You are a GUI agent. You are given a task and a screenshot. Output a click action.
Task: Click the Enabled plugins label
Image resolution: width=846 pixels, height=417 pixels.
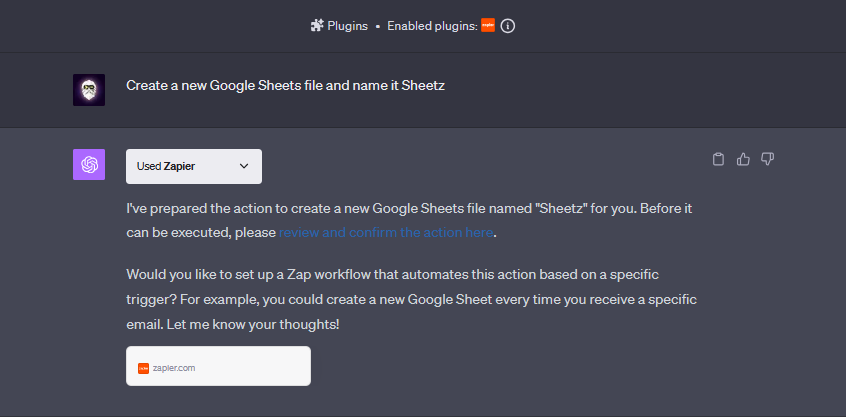tap(433, 26)
